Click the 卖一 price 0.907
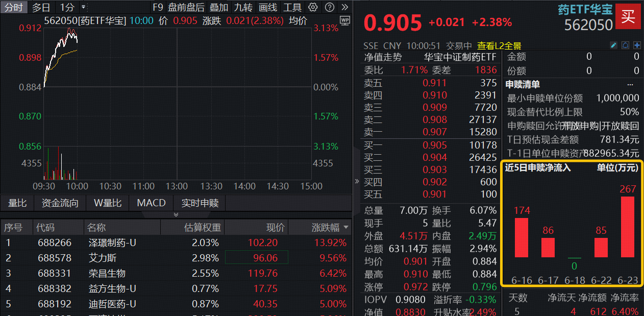The width and height of the screenshot is (644, 316). click(435, 132)
